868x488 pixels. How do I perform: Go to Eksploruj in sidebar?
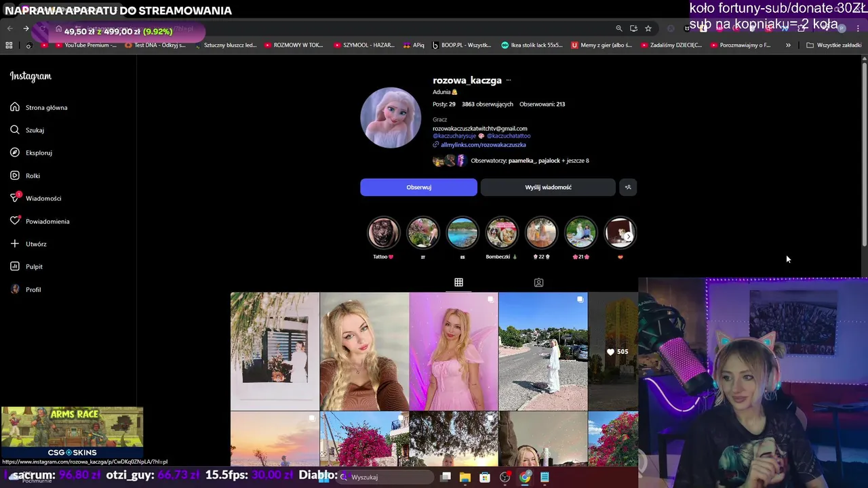click(x=31, y=152)
